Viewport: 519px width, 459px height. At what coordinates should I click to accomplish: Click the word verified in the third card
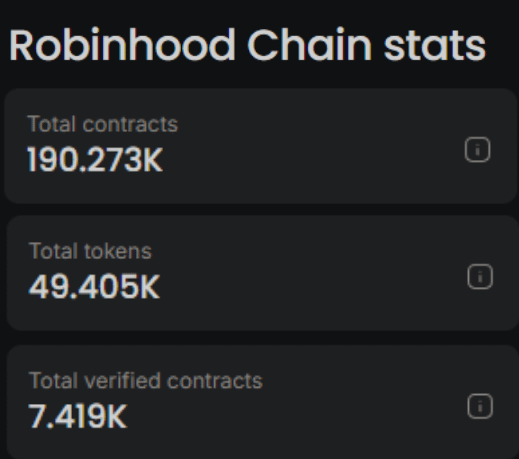coord(122,380)
